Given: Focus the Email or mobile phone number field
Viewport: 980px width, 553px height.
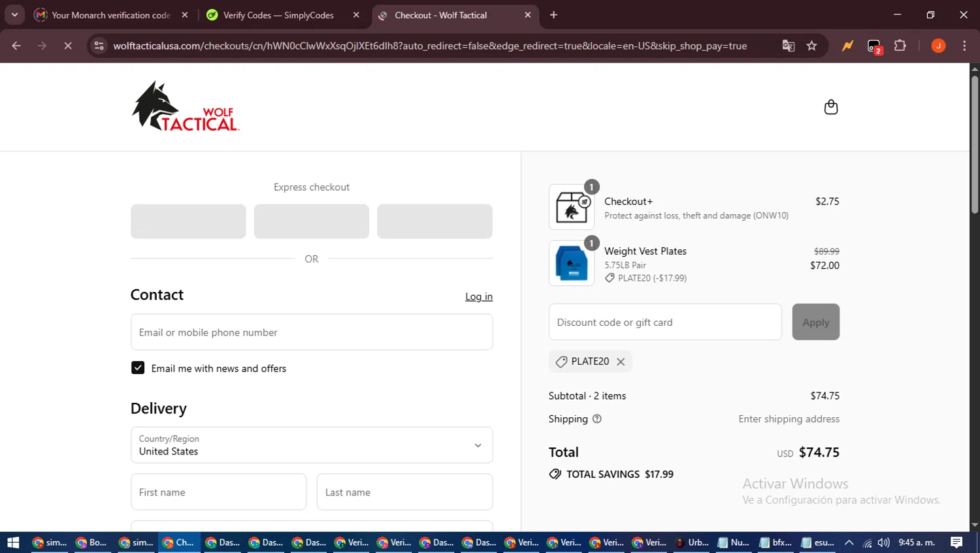Looking at the screenshot, I should tap(312, 332).
